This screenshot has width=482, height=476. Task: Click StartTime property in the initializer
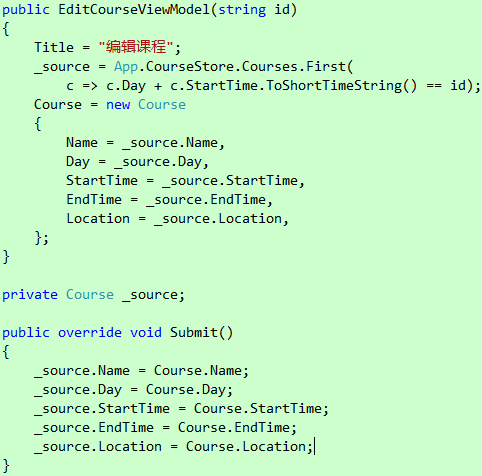(x=102, y=181)
